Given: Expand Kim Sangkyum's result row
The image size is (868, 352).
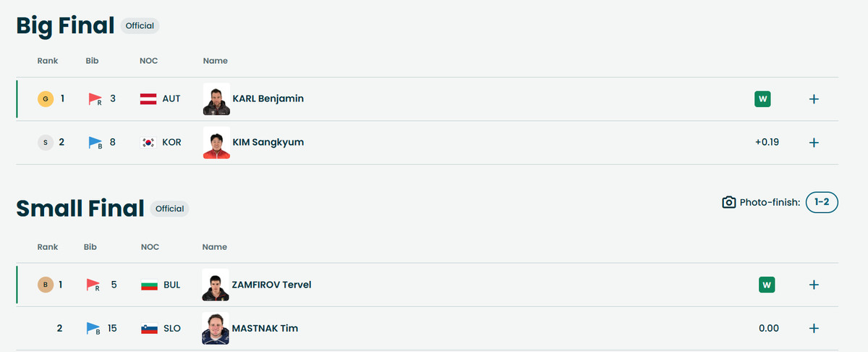Looking at the screenshot, I should pyautogui.click(x=814, y=143).
